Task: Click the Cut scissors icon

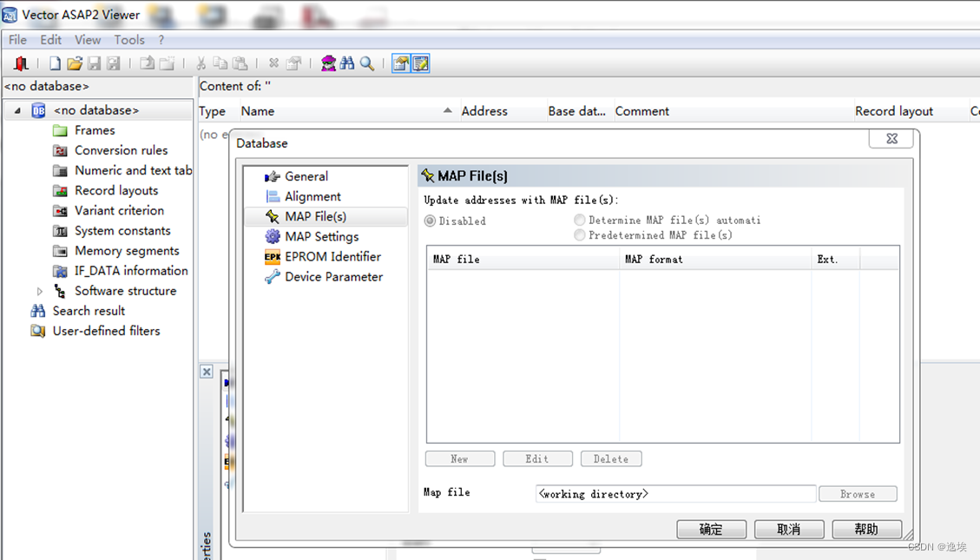Action: [201, 63]
